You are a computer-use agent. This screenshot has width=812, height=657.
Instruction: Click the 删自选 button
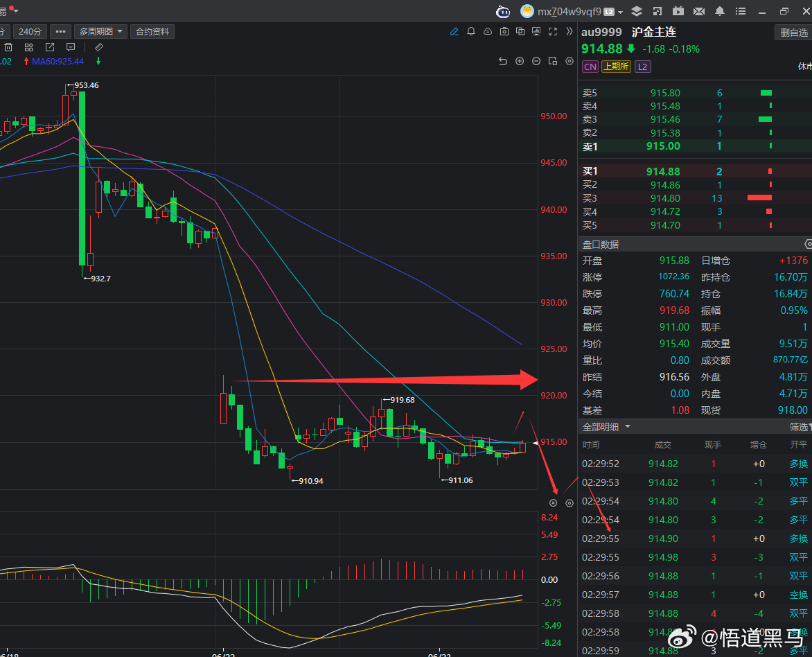click(x=793, y=33)
